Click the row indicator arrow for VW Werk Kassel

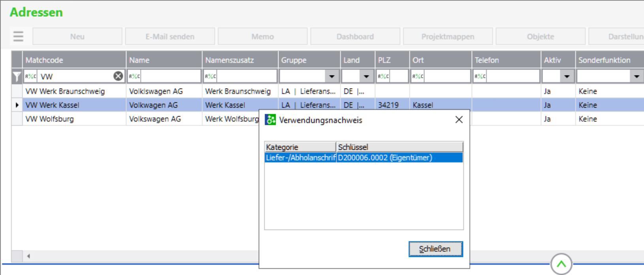tap(17, 105)
